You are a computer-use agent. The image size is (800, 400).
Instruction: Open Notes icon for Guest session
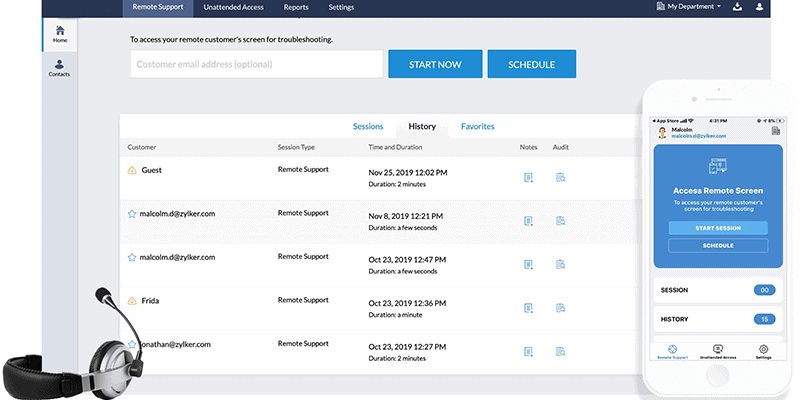point(529,178)
